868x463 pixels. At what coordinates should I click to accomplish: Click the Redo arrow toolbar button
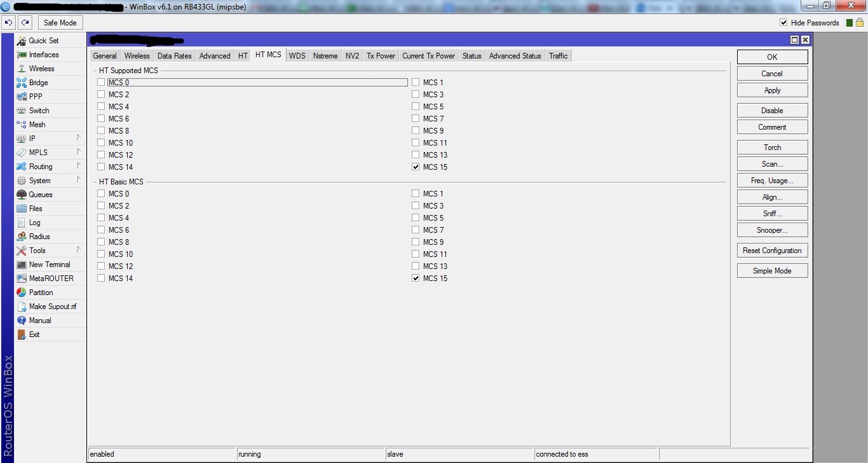(25, 22)
